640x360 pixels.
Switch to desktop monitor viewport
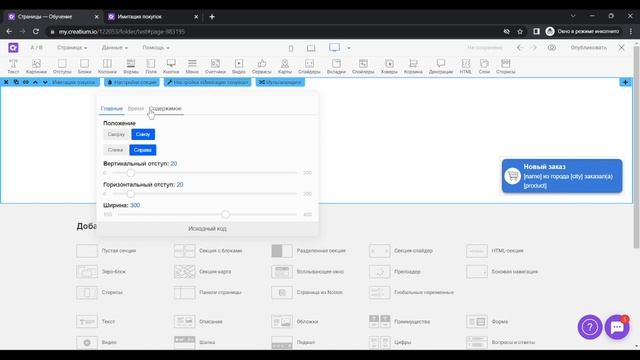(334, 48)
